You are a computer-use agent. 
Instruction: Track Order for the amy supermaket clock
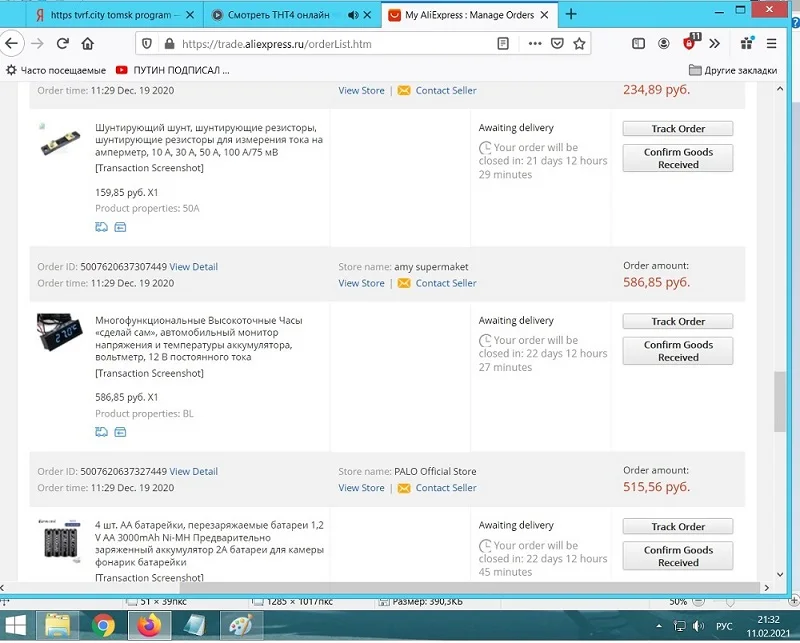click(678, 322)
